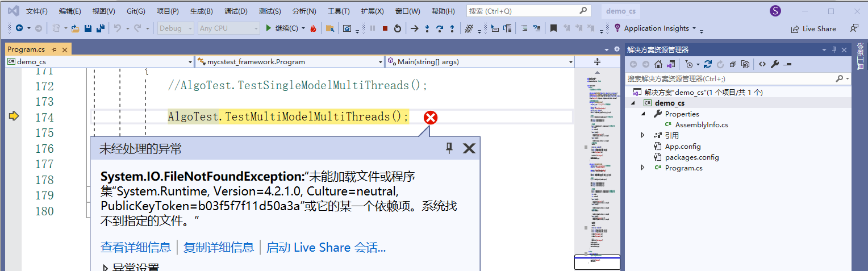Viewport: 868px width, 271px height.
Task: Click the Open File folder icon
Action: click(75, 28)
